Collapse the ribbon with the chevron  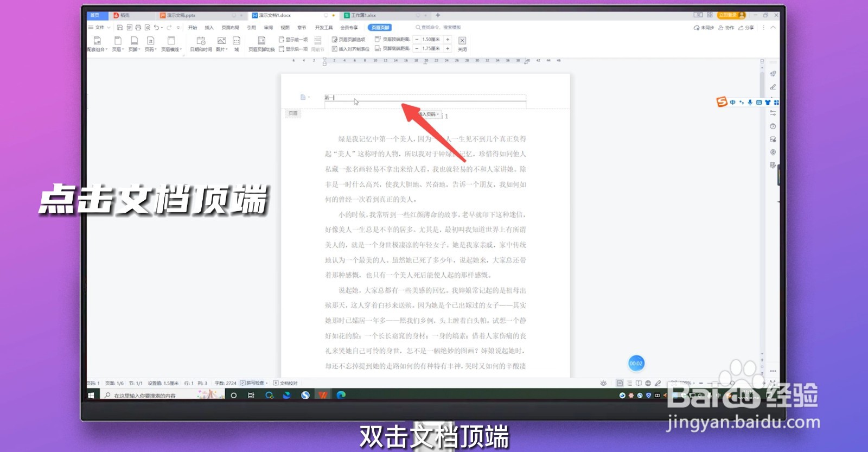773,28
